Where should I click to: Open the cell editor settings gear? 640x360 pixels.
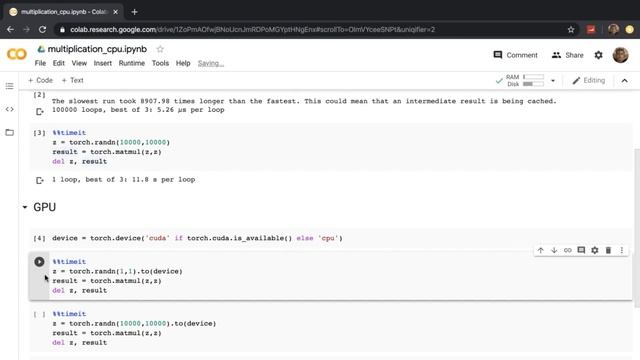(595, 250)
